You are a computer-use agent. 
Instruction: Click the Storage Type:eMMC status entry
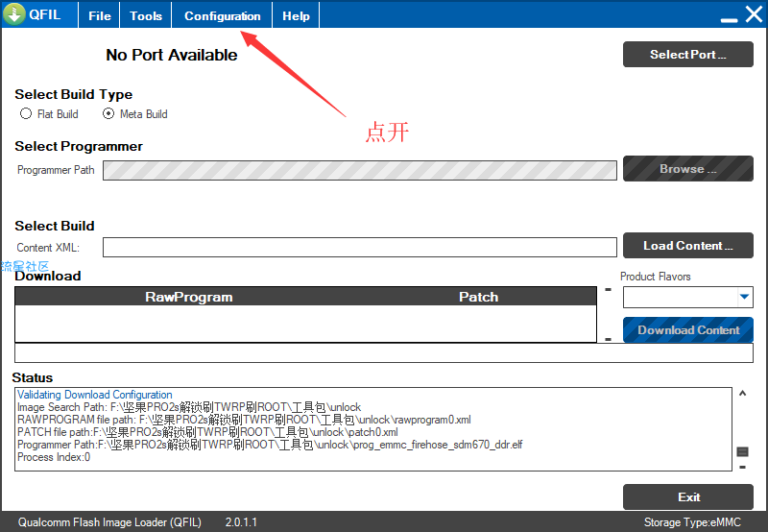point(692,522)
